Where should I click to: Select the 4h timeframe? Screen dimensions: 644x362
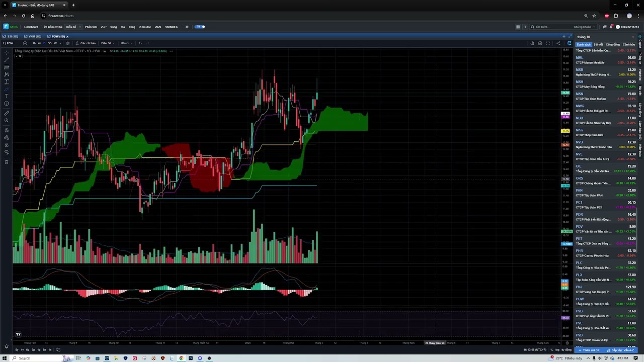click(x=40, y=43)
